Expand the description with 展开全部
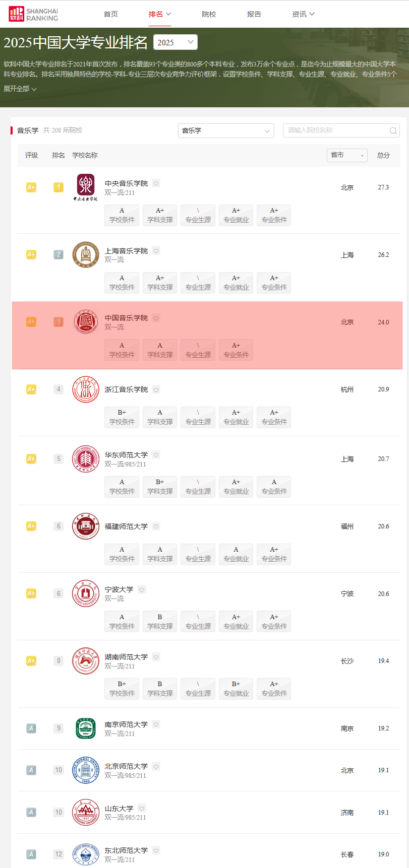 [20, 89]
